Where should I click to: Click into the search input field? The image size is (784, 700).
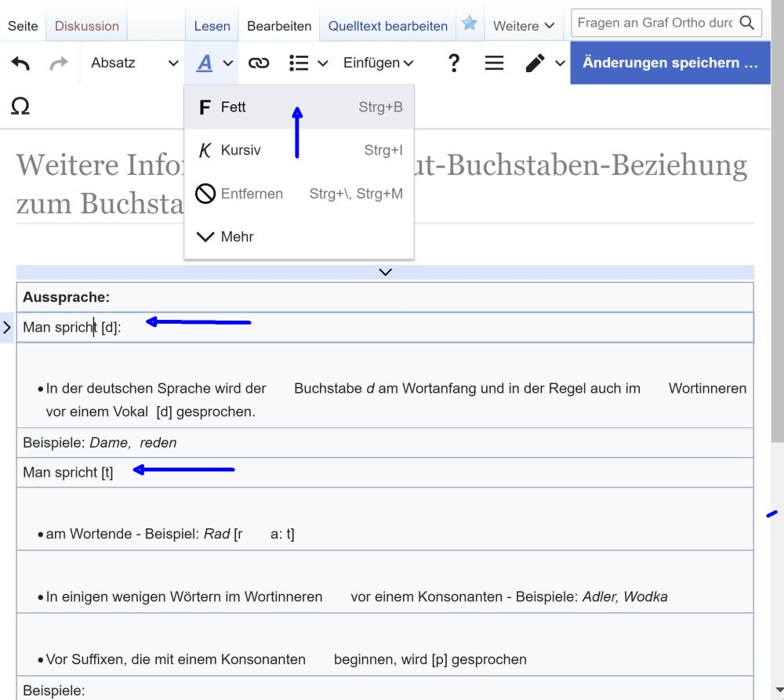coord(654,23)
